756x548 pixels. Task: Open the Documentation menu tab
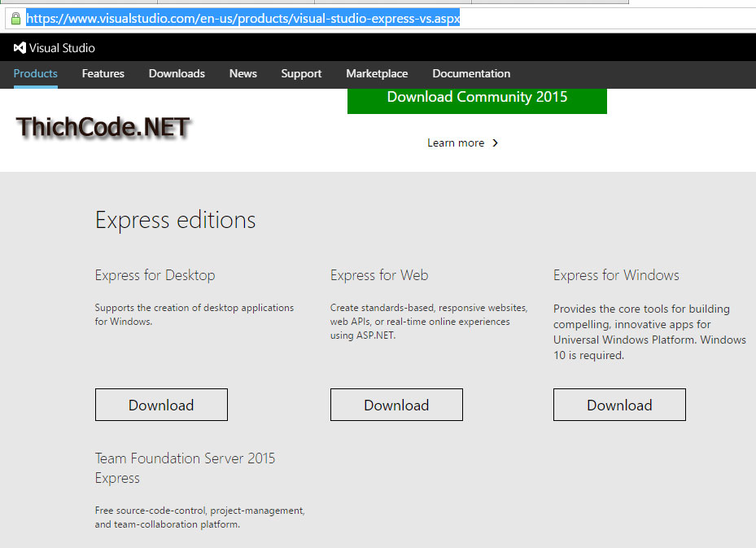pos(471,73)
